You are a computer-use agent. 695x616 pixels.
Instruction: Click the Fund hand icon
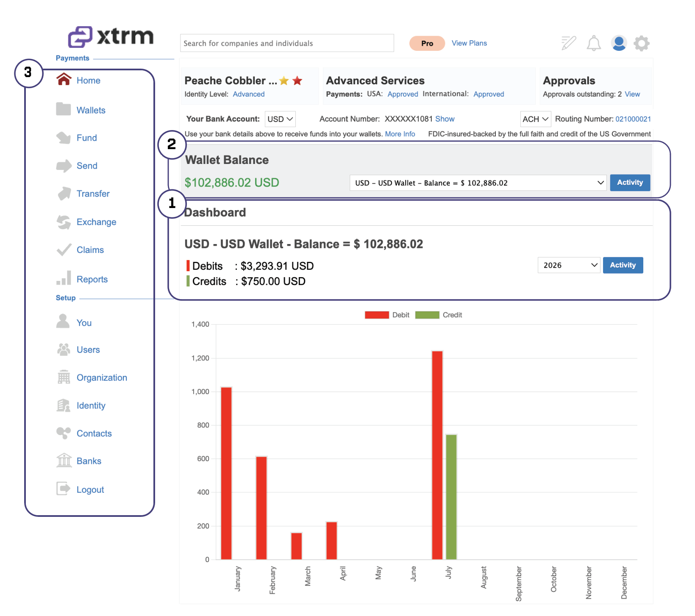point(64,137)
